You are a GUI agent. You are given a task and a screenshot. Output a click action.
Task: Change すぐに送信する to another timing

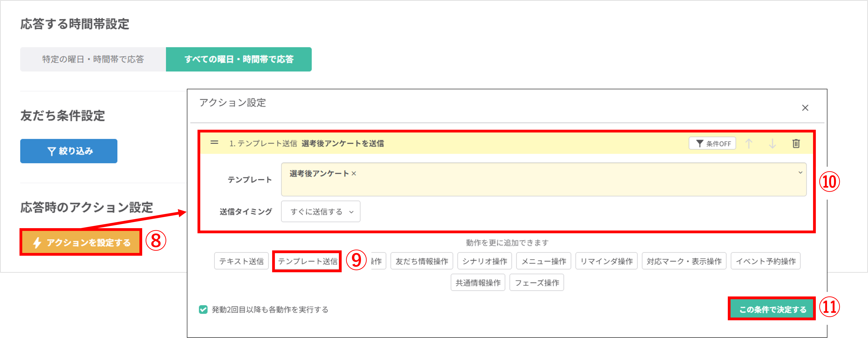click(320, 212)
